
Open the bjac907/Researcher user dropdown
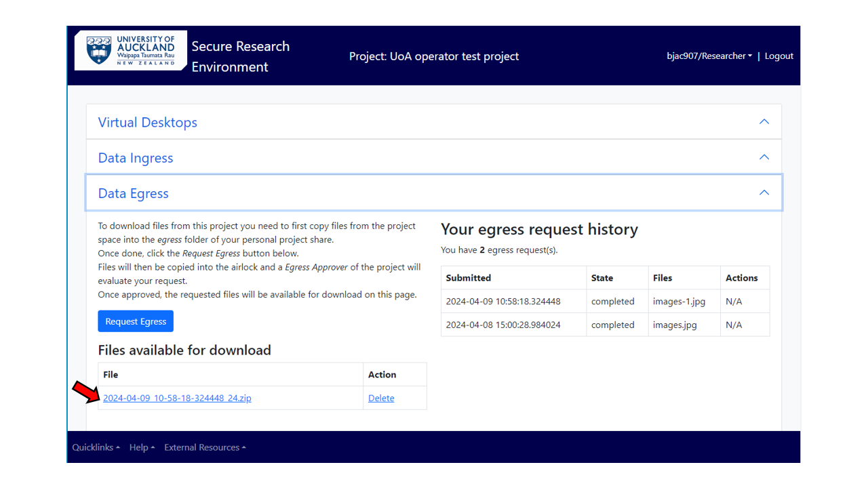click(709, 56)
